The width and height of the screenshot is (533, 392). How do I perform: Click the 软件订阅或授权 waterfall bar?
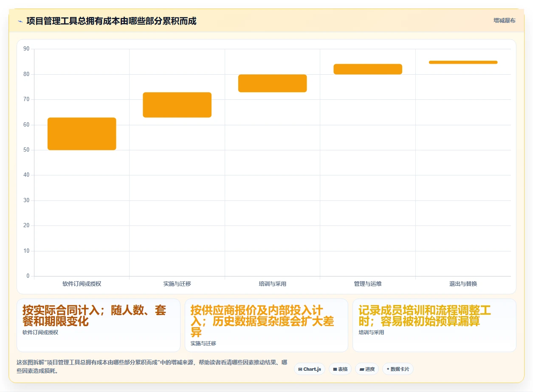tap(82, 134)
